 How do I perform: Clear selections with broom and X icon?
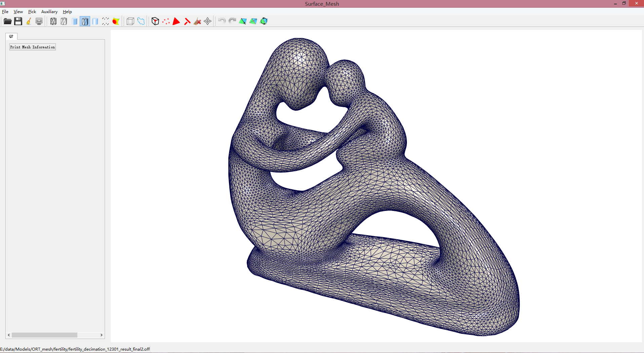point(197,21)
